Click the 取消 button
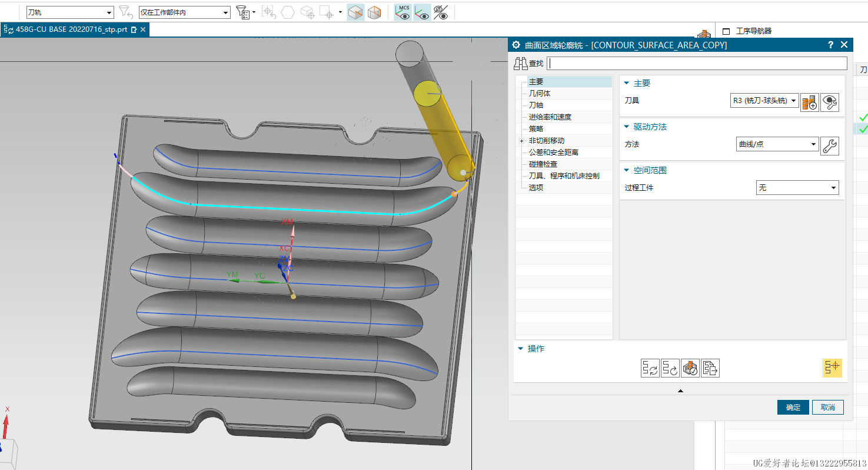This screenshot has width=868, height=470. click(828, 408)
